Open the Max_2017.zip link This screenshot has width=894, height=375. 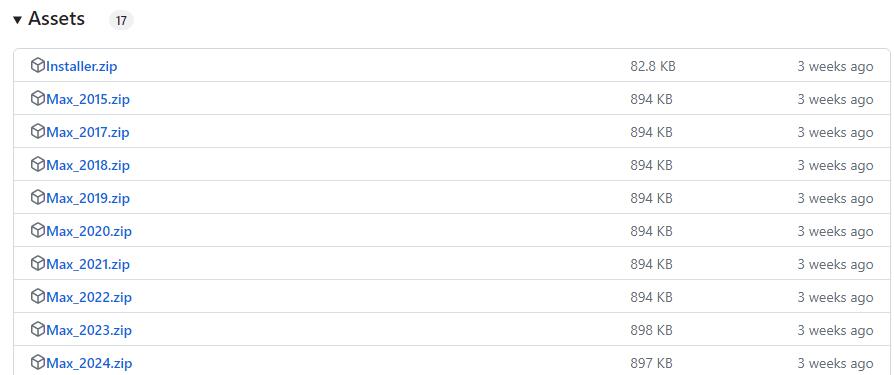pos(88,133)
